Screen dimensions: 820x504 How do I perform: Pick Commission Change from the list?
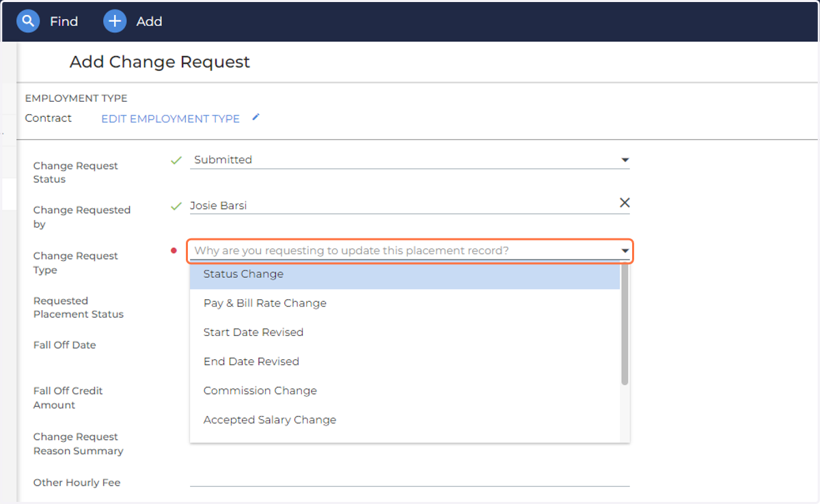pos(405,391)
